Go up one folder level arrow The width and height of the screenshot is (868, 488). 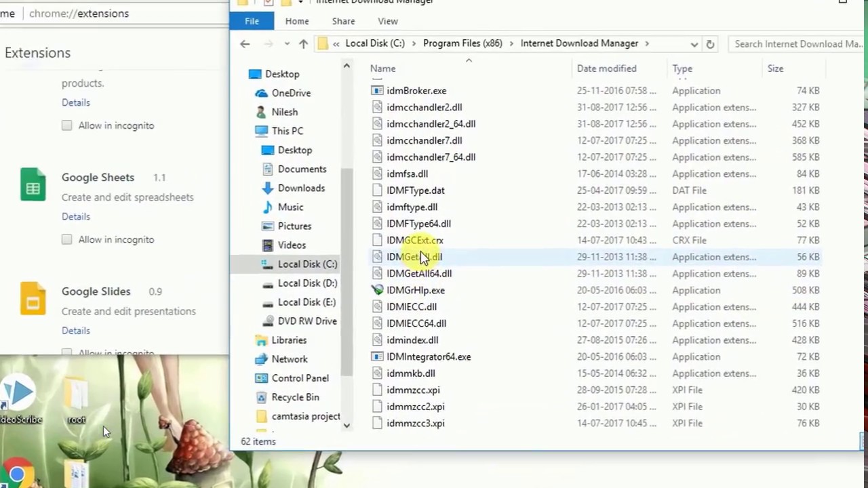tap(303, 43)
